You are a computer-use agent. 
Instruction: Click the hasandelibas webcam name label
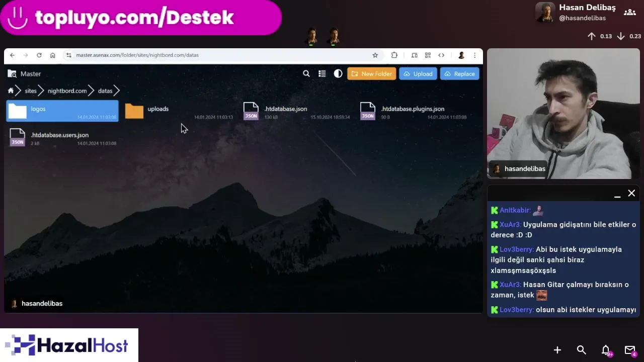click(519, 169)
